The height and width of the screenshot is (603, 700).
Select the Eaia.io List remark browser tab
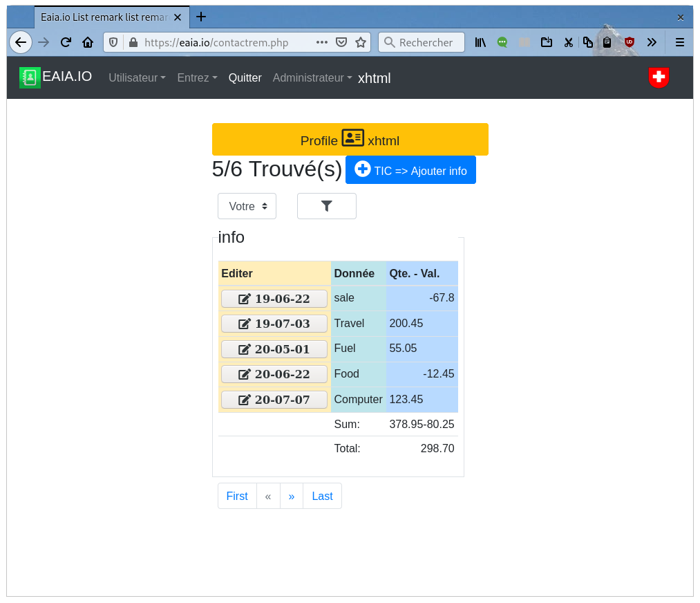point(104,17)
